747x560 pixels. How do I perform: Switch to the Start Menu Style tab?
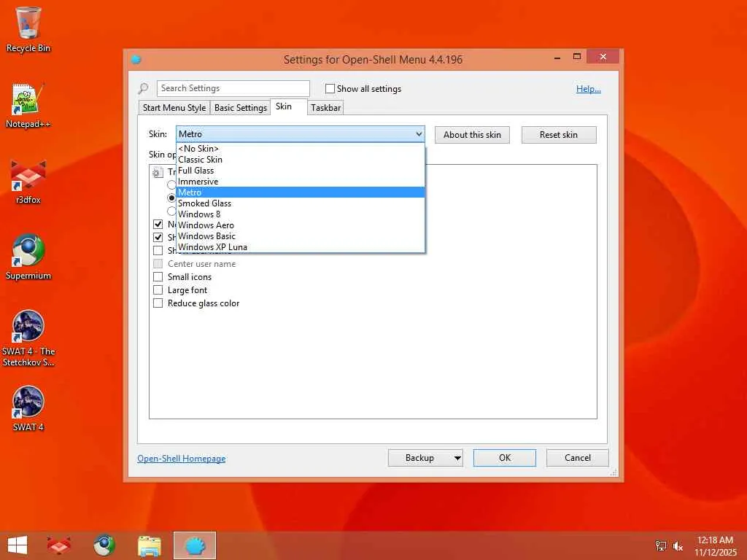tap(174, 108)
